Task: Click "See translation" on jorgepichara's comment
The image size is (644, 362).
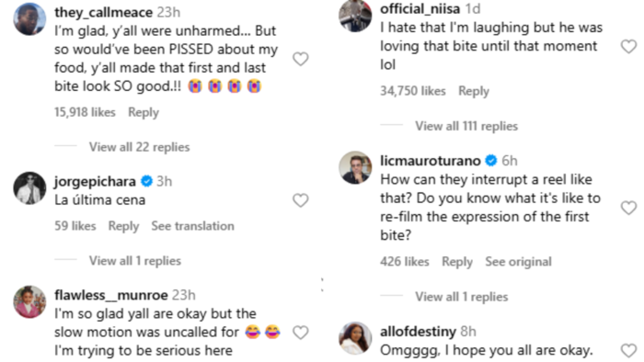Action: click(192, 226)
